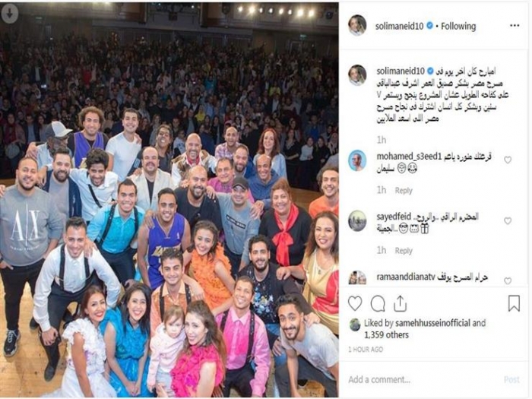
Task: Open comments with the speech bubble icon
Action: tap(378, 304)
